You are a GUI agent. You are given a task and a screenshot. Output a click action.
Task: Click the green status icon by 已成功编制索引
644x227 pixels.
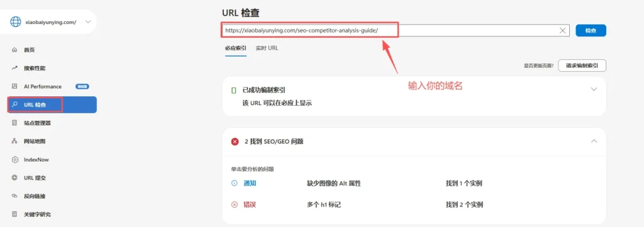click(234, 91)
